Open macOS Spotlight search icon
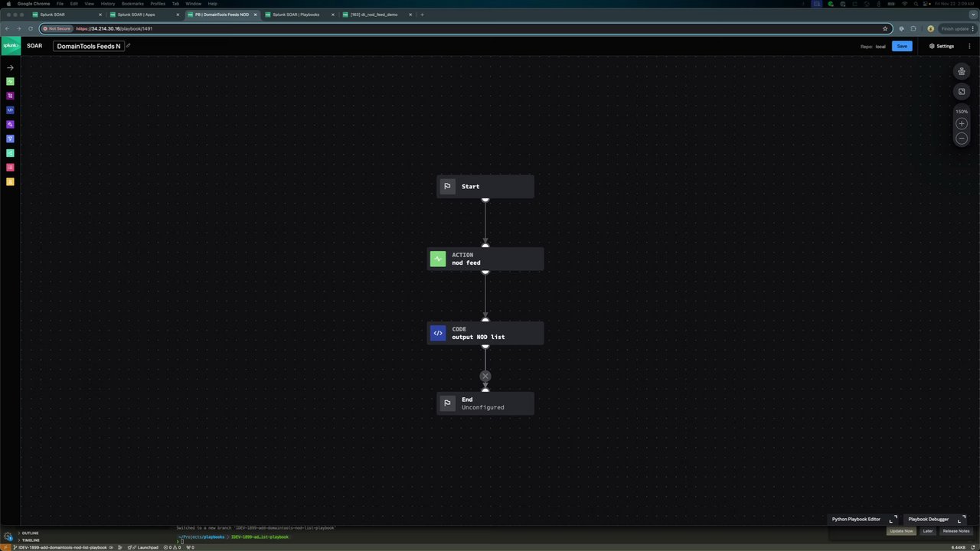 [914, 4]
